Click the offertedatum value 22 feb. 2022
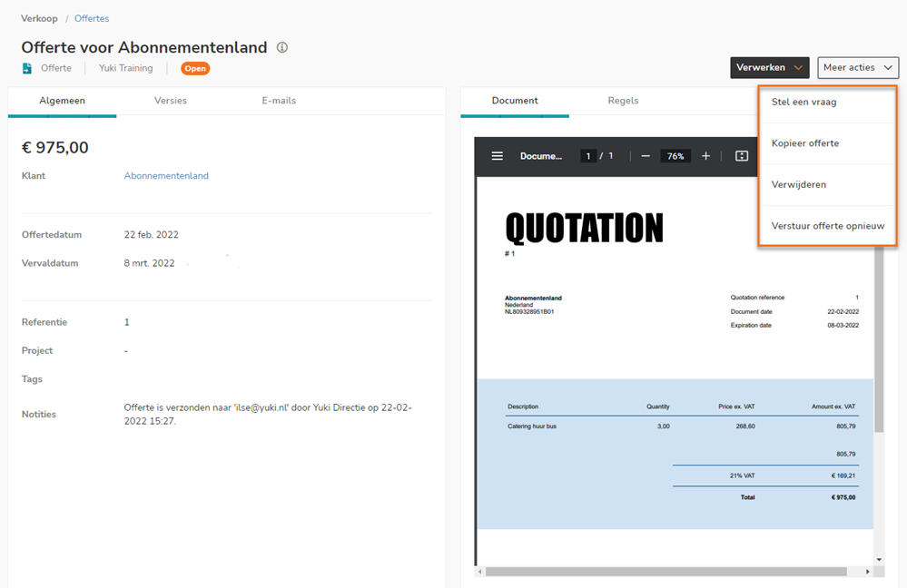This screenshot has height=588, width=907. click(x=151, y=235)
